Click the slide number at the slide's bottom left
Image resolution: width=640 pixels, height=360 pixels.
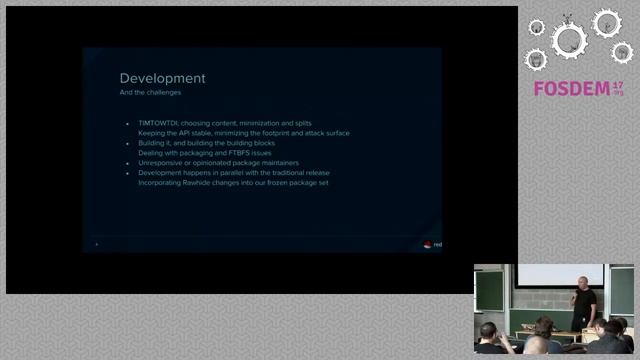coord(97,244)
